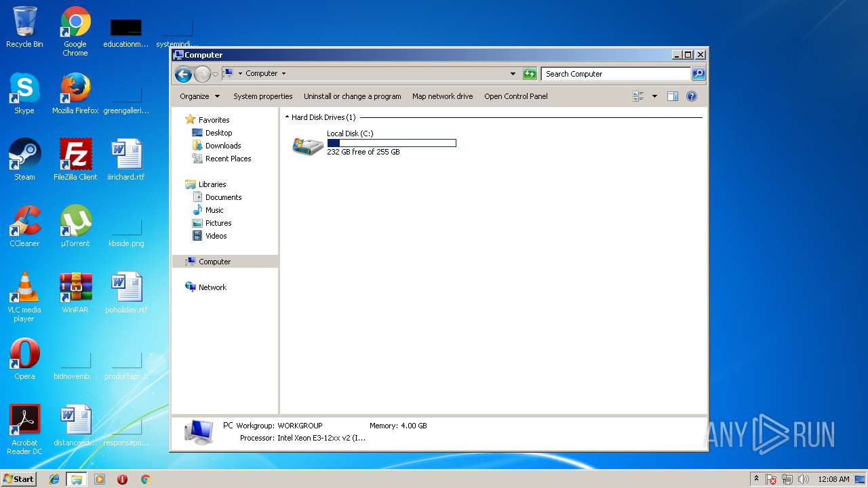Click System properties in the toolbar
The width and height of the screenshot is (868, 488).
pyautogui.click(x=263, y=96)
